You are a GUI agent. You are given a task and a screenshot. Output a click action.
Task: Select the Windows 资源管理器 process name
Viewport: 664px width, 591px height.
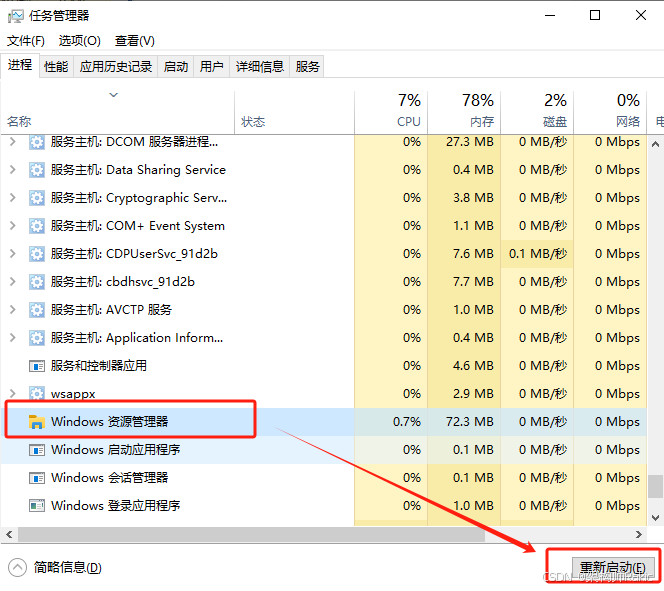pos(109,422)
